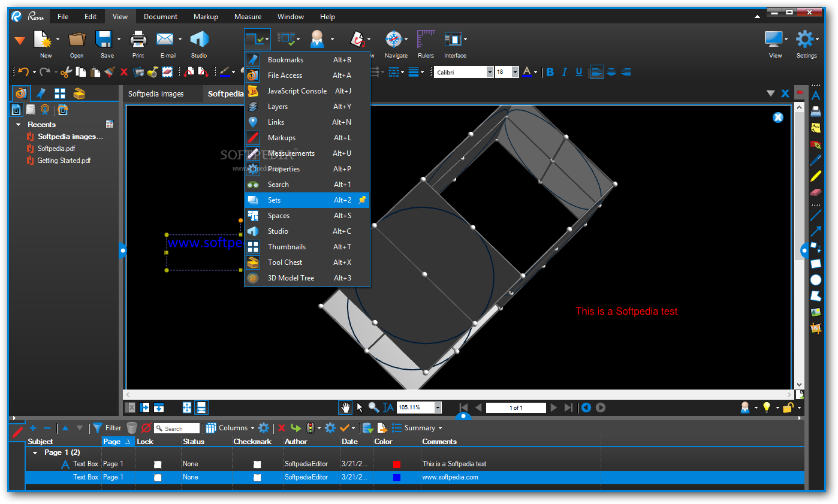Click the text color A swatch
Viewport: 838px width, 504px height.
pos(527,72)
